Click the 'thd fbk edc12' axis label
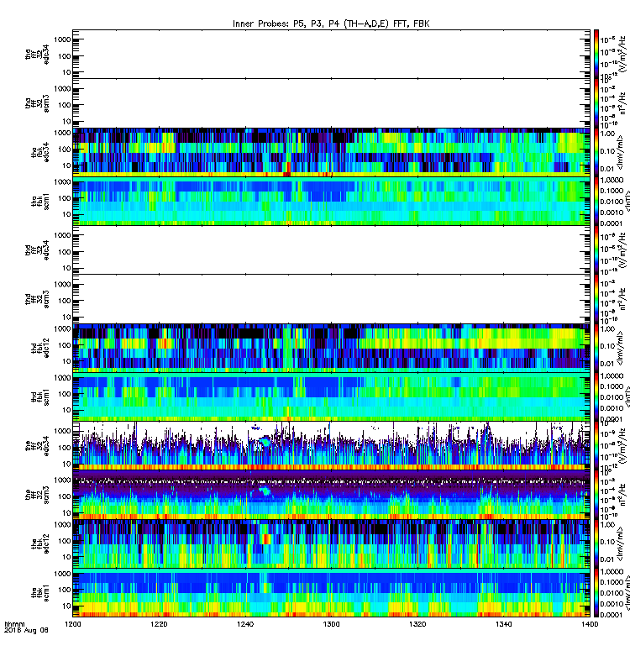The height and width of the screenshot is (672, 630). coord(40,348)
